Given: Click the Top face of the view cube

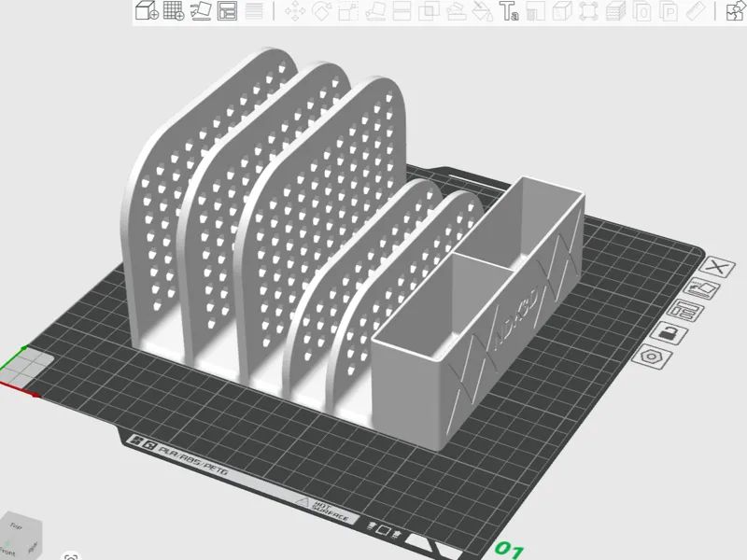Looking at the screenshot, I should (18, 526).
